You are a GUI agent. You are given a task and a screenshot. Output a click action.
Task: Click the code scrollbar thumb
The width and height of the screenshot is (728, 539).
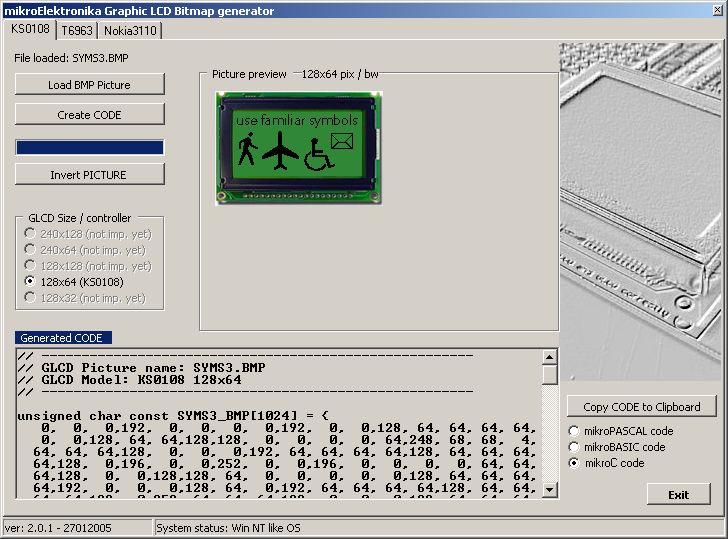(x=549, y=375)
